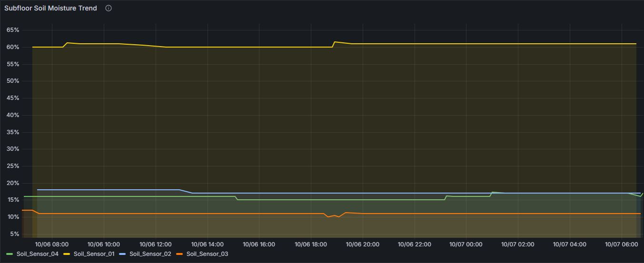Image resolution: width=644 pixels, height=263 pixels.
Task: Open color picker for green Soil_Sensor_04 swatch
Action: [10, 254]
